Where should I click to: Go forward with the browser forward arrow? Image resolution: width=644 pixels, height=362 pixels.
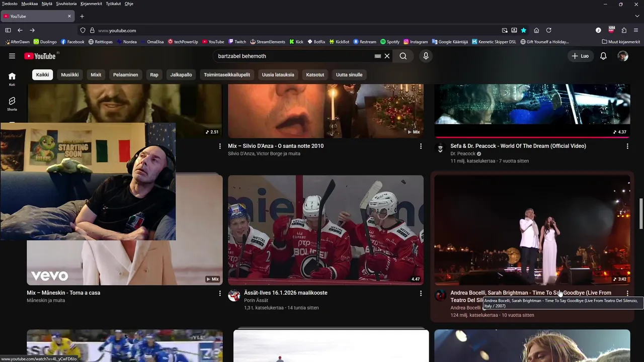pyautogui.click(x=32, y=30)
